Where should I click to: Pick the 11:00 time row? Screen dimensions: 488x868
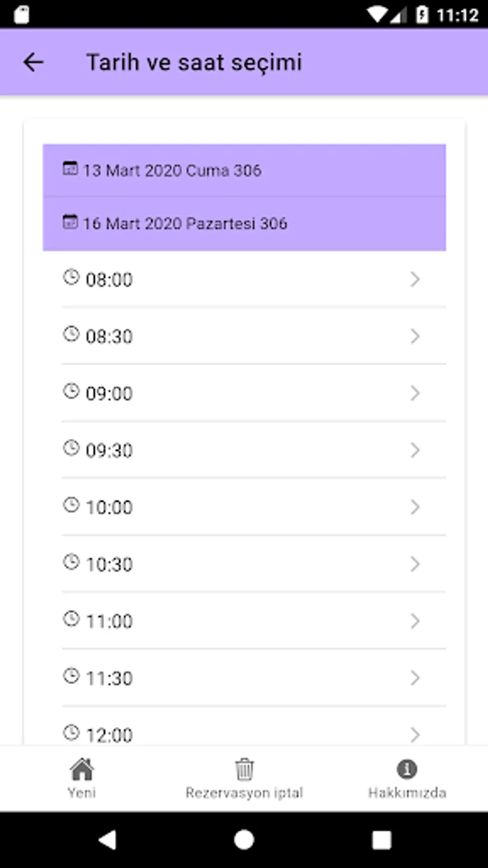[x=244, y=621]
